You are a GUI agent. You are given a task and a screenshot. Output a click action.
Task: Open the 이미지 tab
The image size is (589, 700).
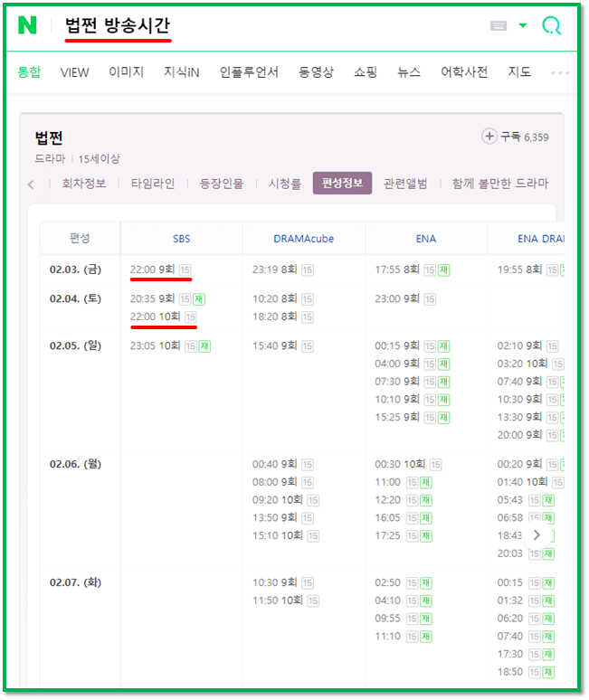(x=127, y=71)
